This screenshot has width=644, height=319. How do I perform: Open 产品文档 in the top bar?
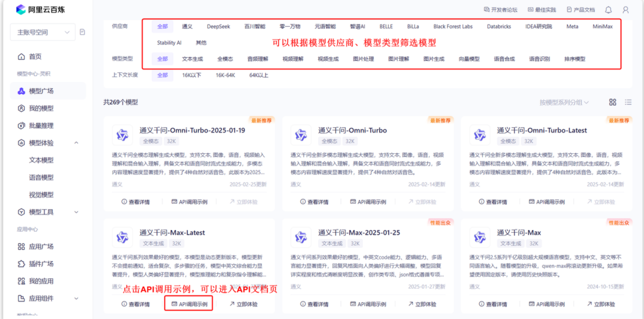(581, 10)
